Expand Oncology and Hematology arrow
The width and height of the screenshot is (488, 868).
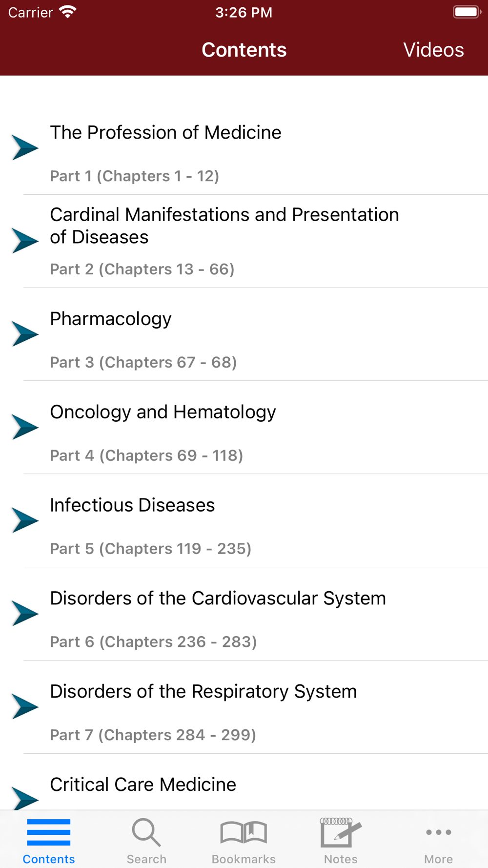point(25,427)
